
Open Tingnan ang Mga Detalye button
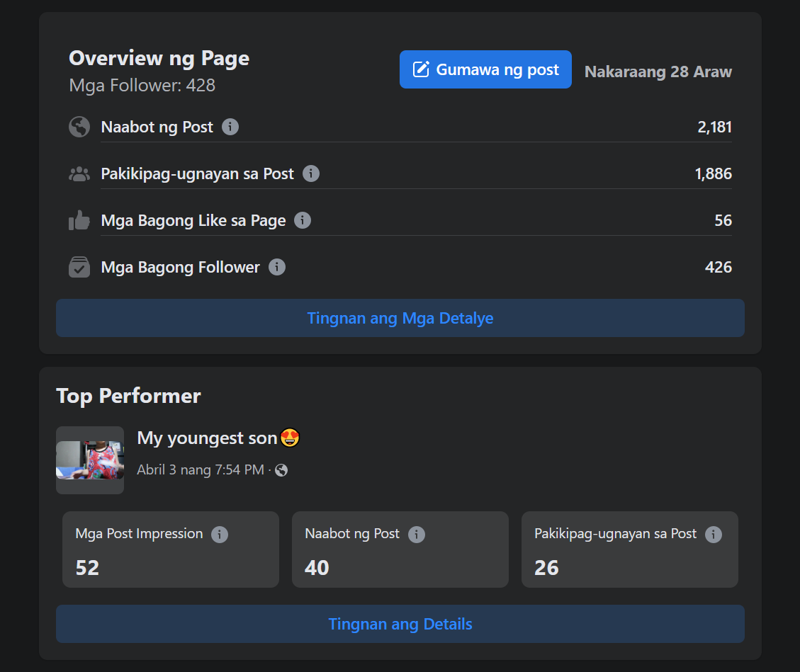tap(400, 318)
